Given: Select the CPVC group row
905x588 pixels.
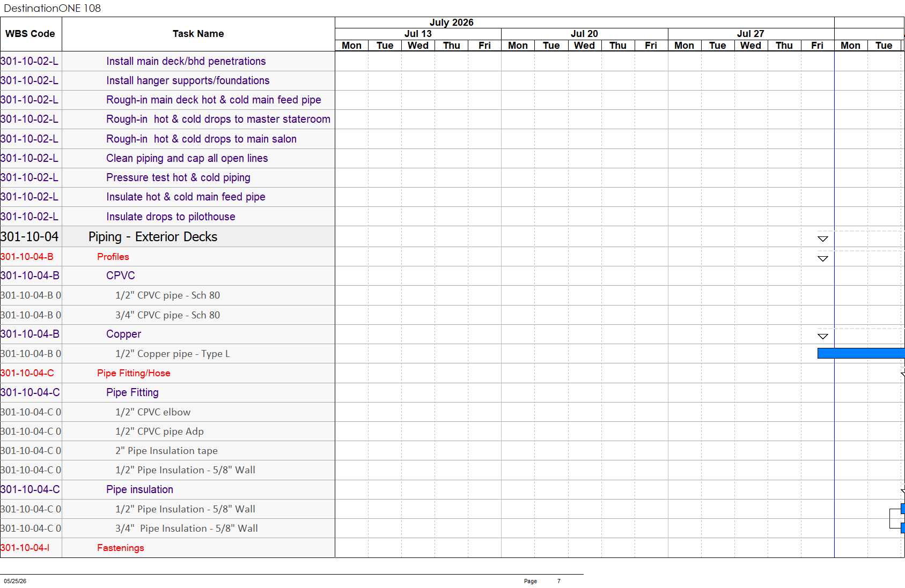Looking at the screenshot, I should (167, 276).
